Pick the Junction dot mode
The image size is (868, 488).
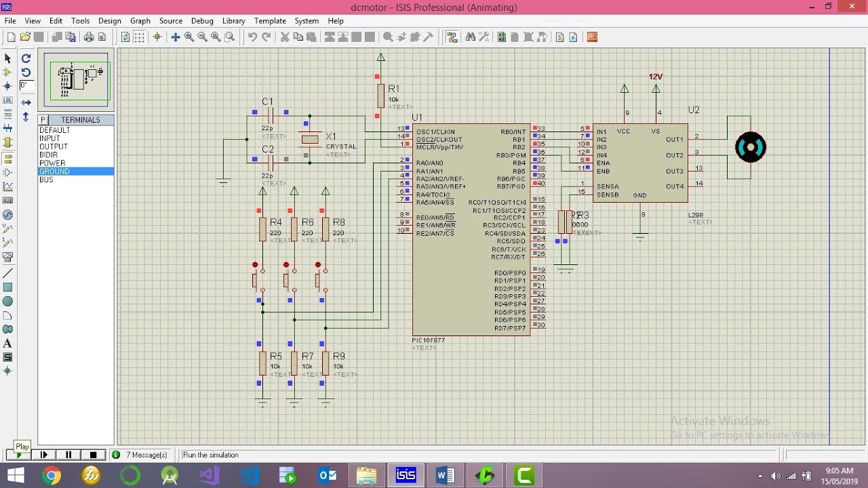tap(7, 86)
